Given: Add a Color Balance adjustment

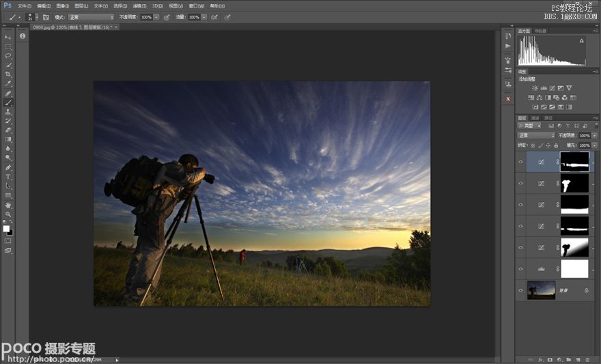Looking at the screenshot, I should point(540,98).
